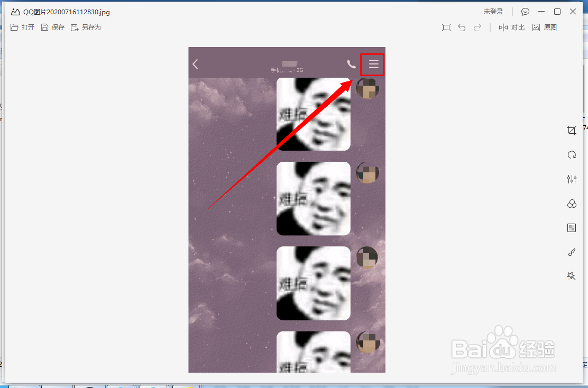Click the avatar beside the first meme
This screenshot has height=388, width=588.
(367, 88)
